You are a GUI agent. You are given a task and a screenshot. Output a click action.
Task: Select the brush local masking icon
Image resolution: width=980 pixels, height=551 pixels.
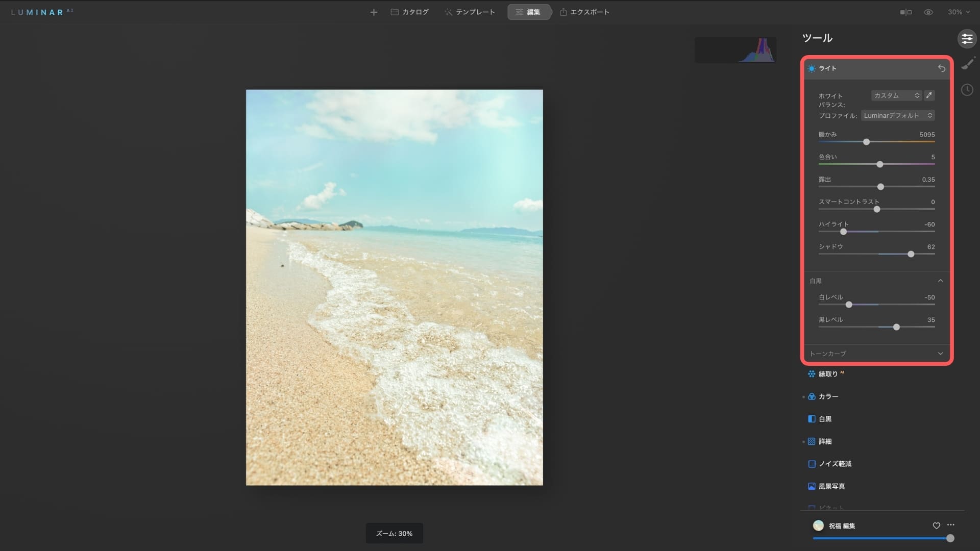click(967, 64)
